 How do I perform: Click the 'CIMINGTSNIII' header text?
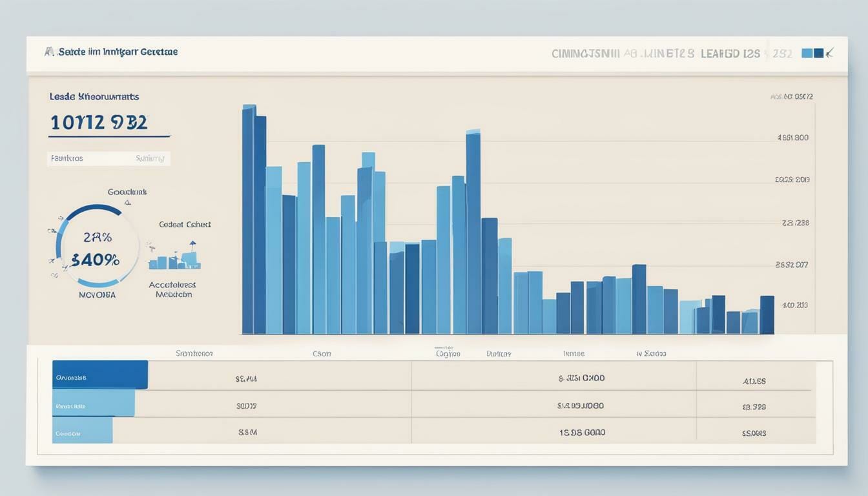click(x=585, y=54)
